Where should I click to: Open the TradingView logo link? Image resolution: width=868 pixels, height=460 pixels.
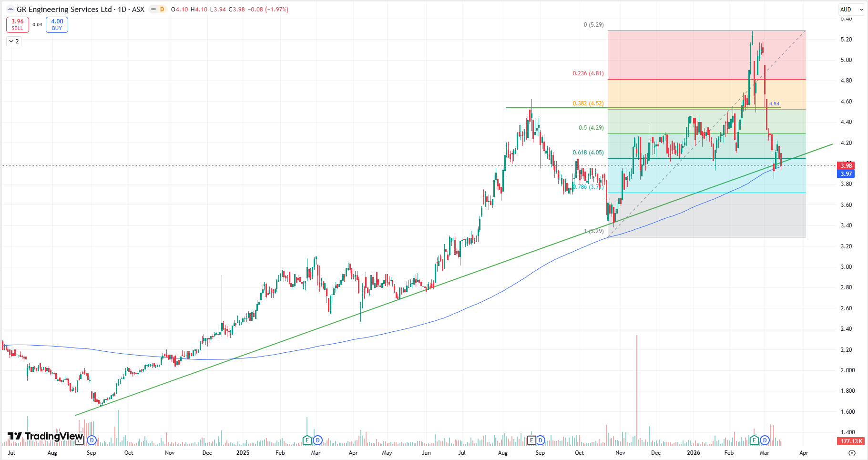(45, 436)
